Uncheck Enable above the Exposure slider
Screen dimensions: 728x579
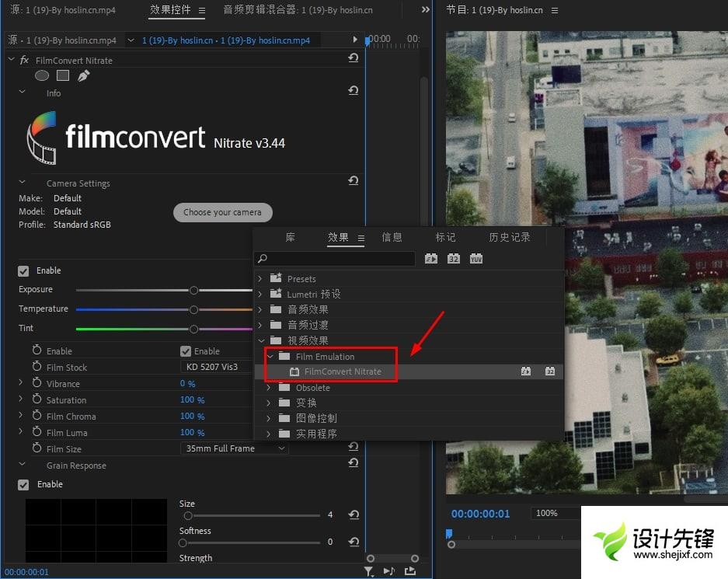pos(23,270)
